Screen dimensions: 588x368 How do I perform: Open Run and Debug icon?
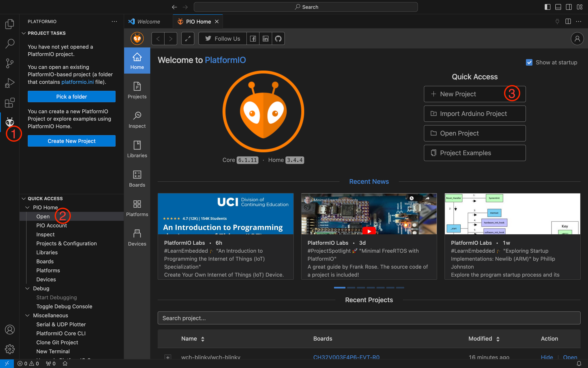pos(10,83)
